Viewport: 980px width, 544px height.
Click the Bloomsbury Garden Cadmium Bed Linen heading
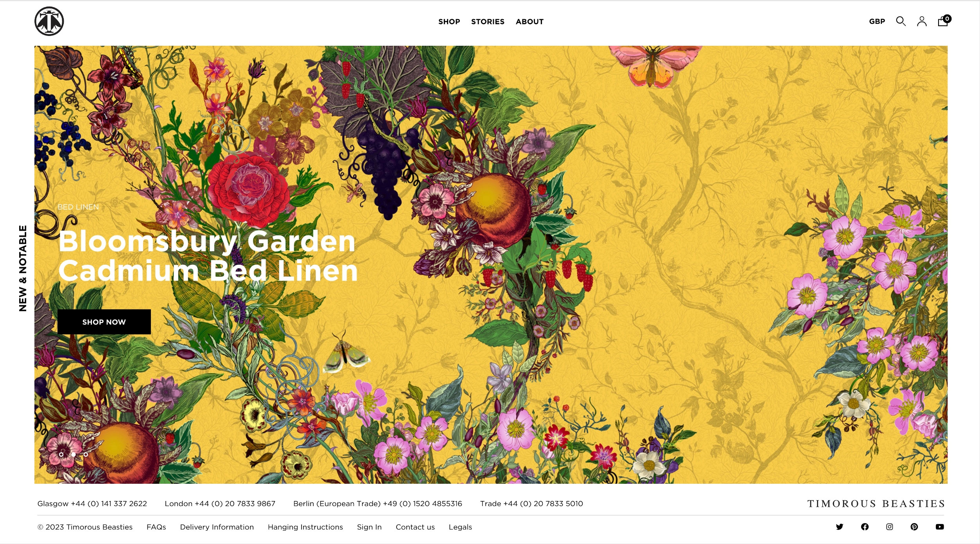pyautogui.click(x=208, y=256)
